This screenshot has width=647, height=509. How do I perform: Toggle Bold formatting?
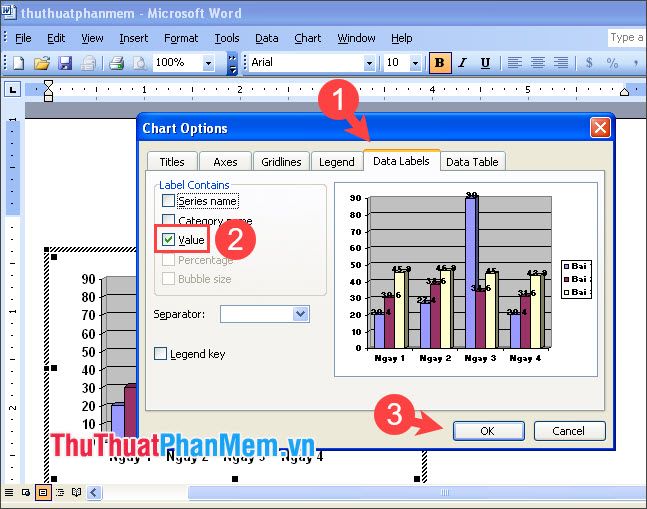coord(440,63)
